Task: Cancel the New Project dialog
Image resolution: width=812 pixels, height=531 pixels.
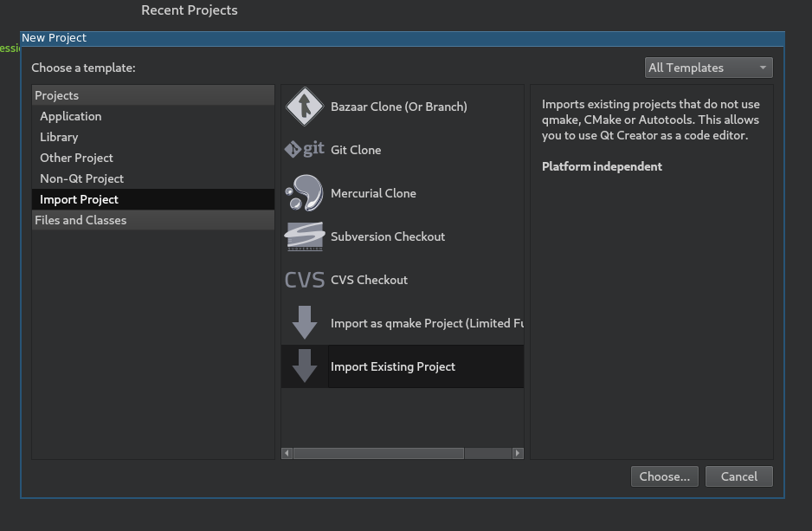Action: tap(738, 476)
